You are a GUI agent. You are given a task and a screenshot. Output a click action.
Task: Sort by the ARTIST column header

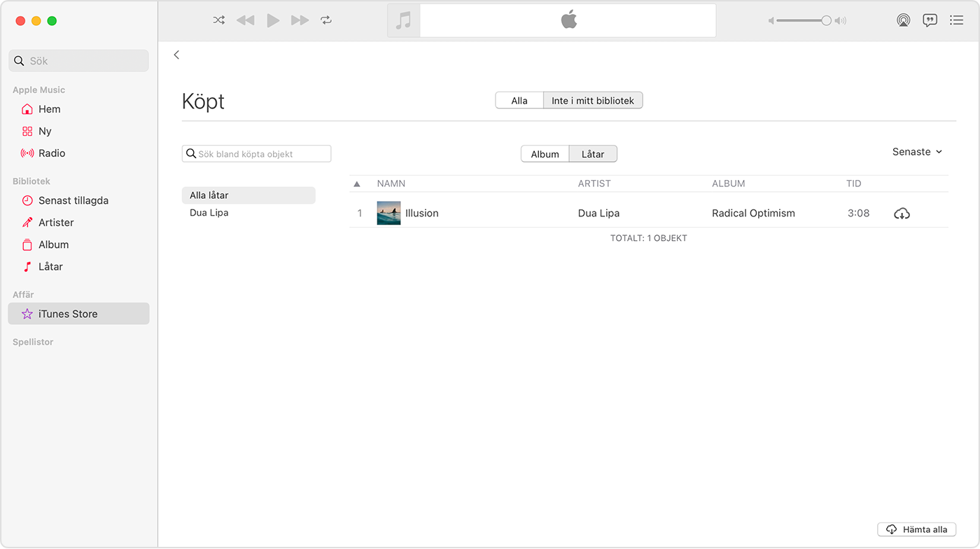point(594,183)
